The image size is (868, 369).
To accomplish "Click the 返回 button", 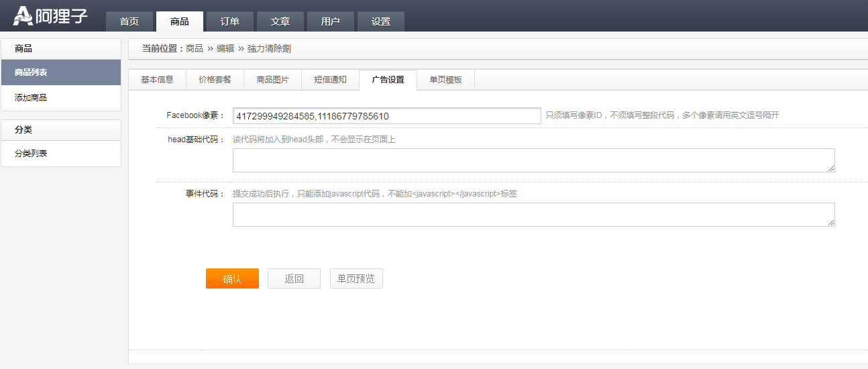I will [x=294, y=279].
